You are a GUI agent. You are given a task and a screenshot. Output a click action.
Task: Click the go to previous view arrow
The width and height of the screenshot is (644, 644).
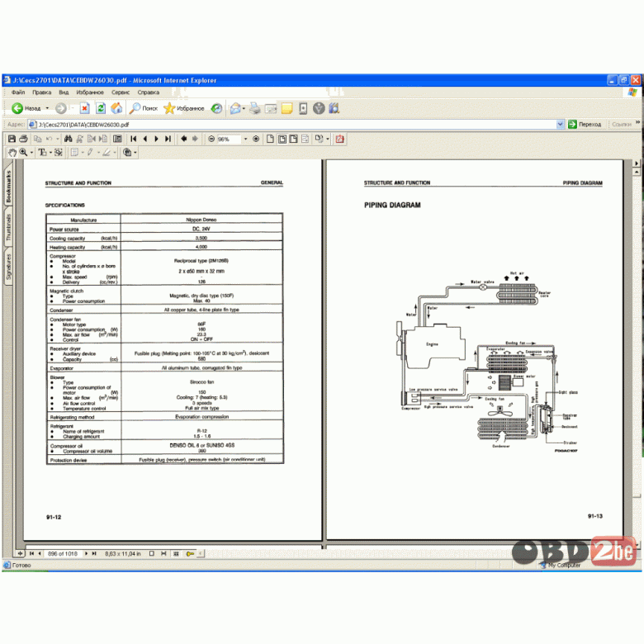tap(184, 139)
